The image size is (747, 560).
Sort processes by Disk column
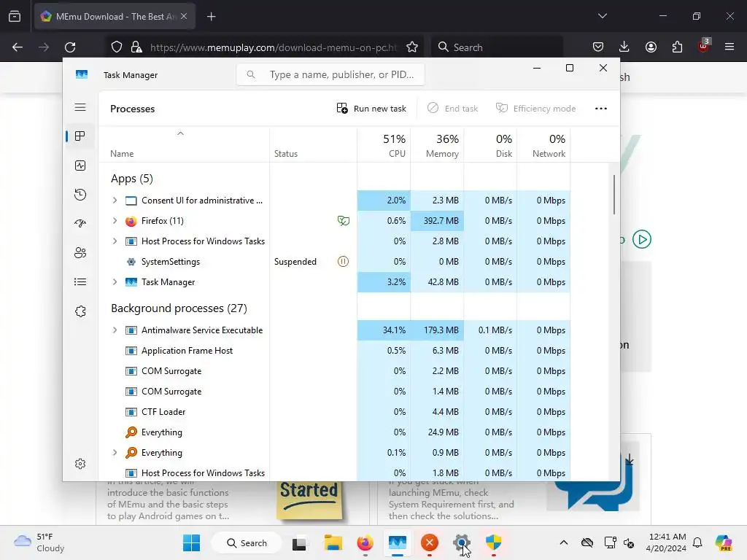tap(491, 146)
